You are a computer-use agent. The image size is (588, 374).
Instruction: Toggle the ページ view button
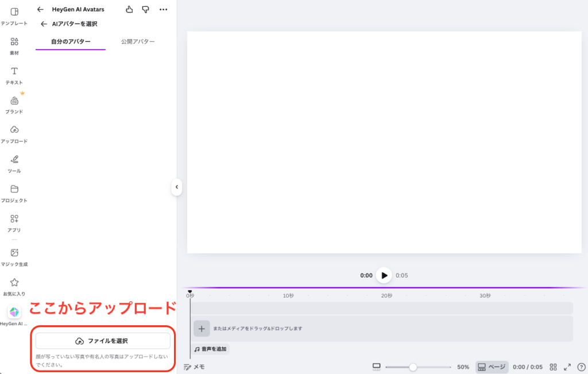click(492, 367)
